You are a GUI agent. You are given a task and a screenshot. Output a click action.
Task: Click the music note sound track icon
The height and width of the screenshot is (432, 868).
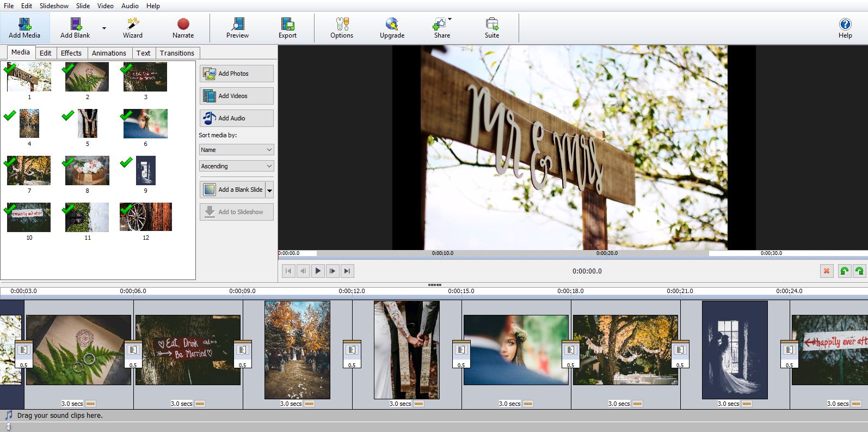pos(8,415)
